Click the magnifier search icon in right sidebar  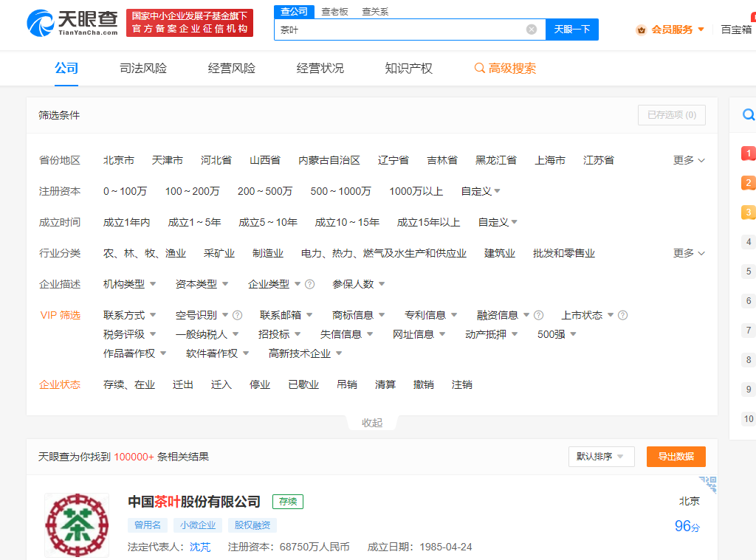[x=749, y=115]
